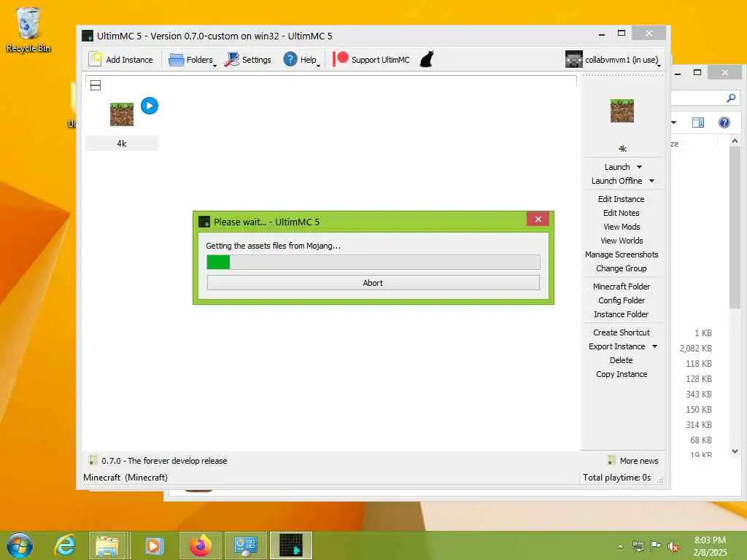Click Change Group

click(622, 268)
